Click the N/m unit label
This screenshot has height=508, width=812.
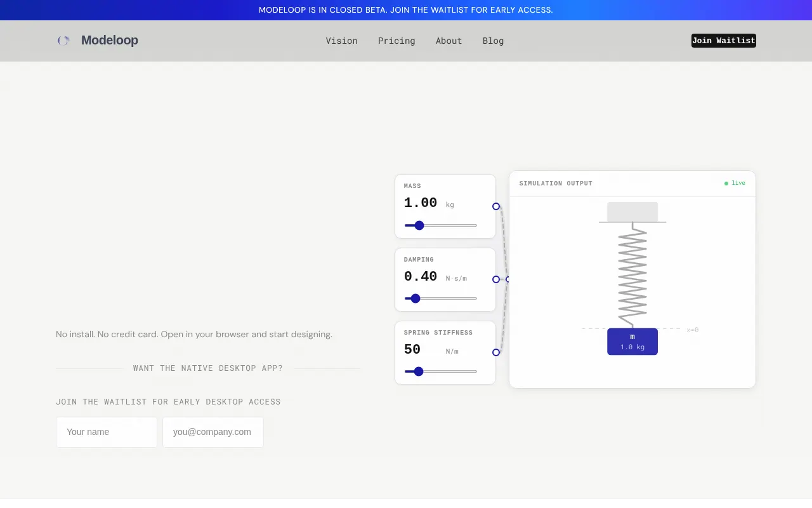(x=452, y=352)
